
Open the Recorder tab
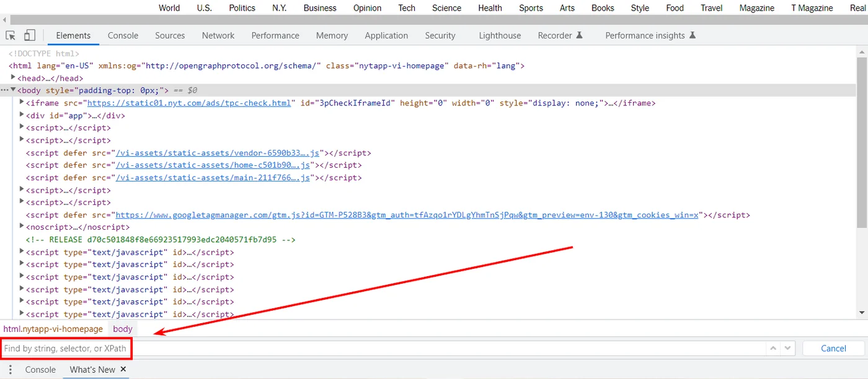(560, 35)
